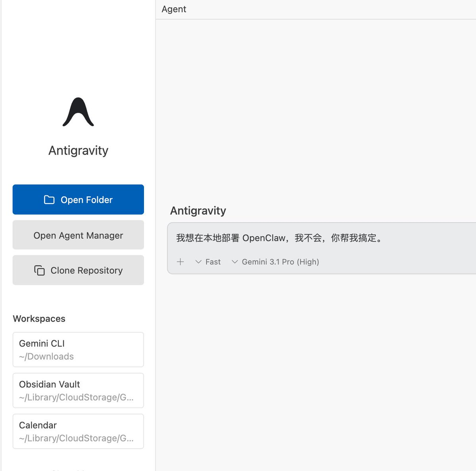Click the Workspaces heading
The image size is (476, 471).
(x=39, y=319)
